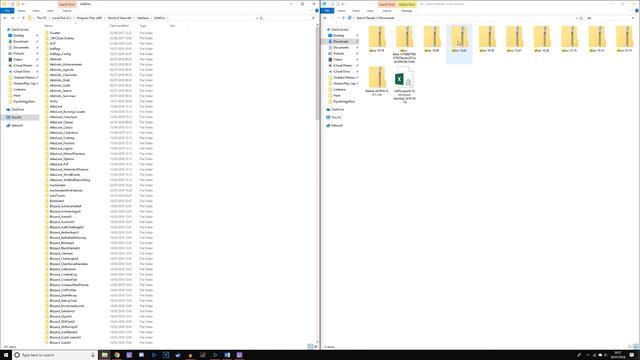640x360 pixels.
Task: Show hidden system tray icons
Action: (x=588, y=355)
